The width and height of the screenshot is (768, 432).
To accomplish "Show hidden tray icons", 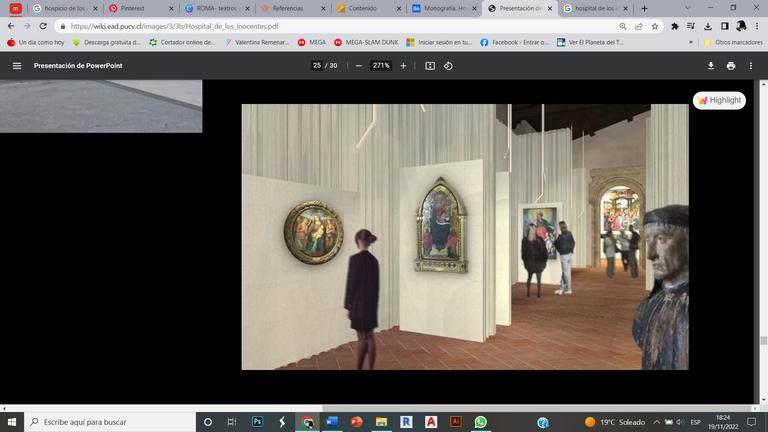I will point(656,422).
